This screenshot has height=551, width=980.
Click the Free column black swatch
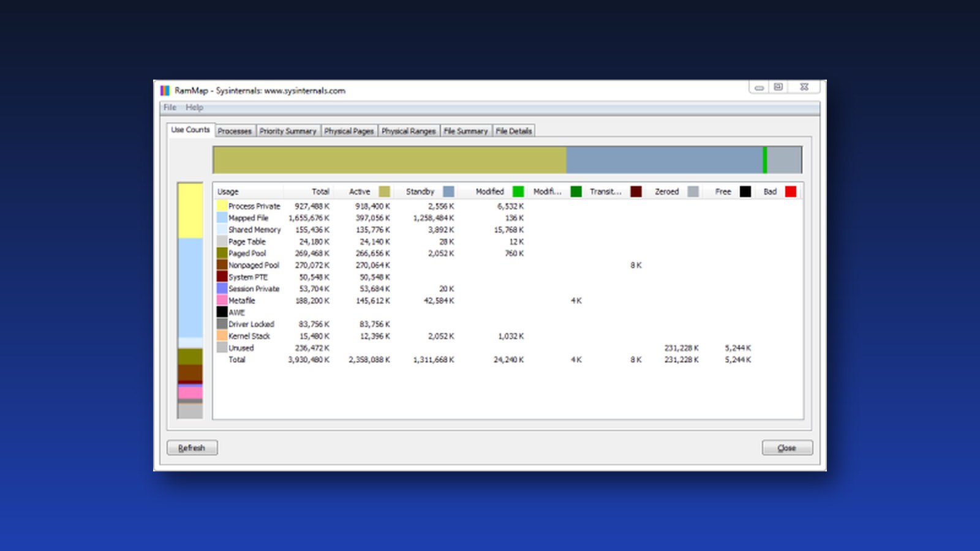(745, 192)
